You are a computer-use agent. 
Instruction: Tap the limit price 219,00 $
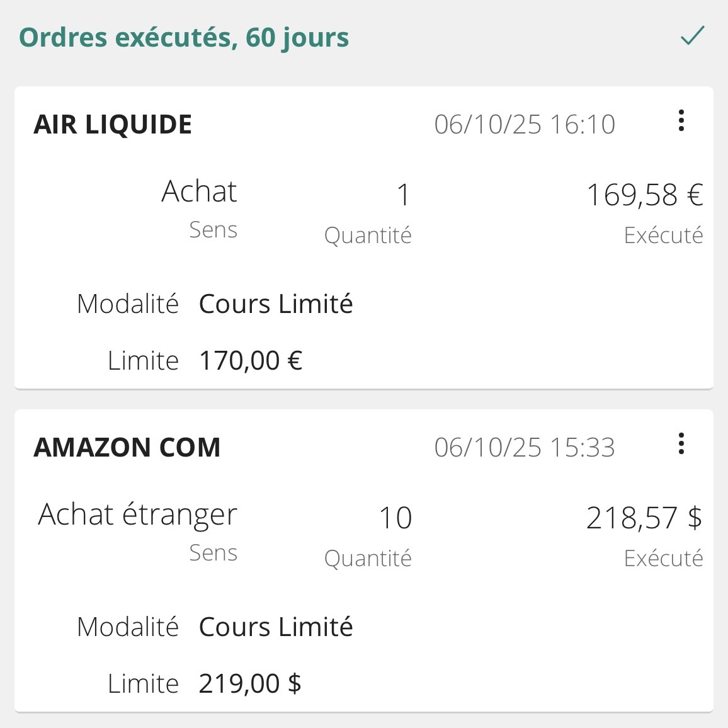click(x=250, y=684)
